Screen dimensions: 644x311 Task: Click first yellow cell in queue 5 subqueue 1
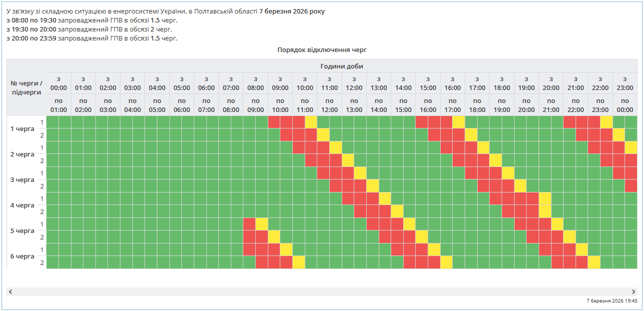click(x=262, y=224)
